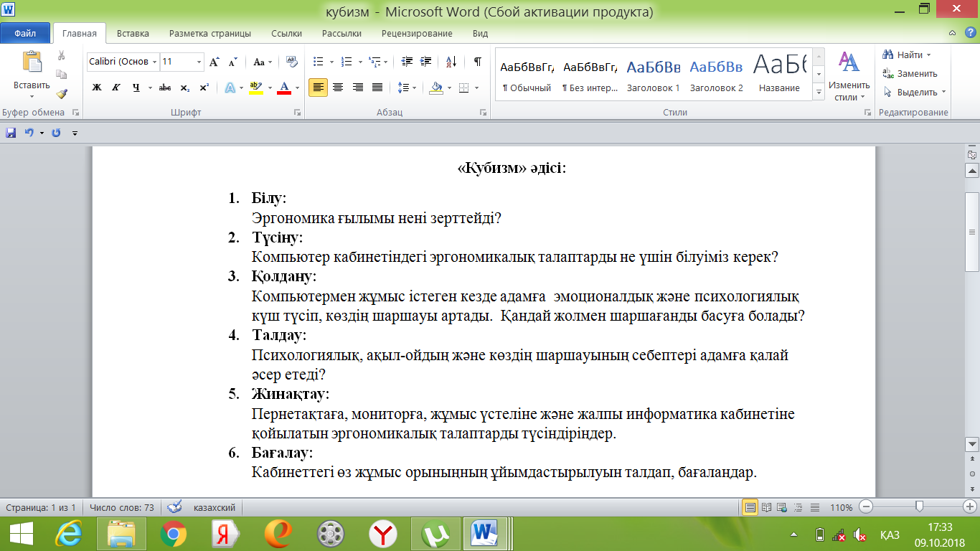This screenshot has height=551, width=980.
Task: Switch to the Рецензирование tab
Action: click(x=417, y=33)
